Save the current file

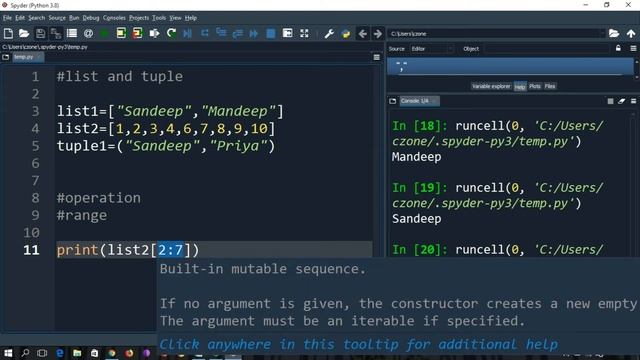40,33
